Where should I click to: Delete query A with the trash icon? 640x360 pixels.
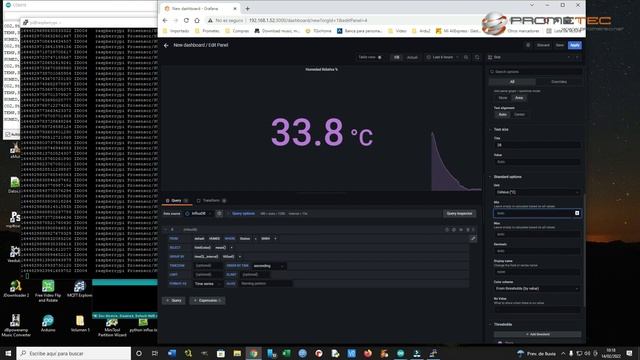coord(468,230)
